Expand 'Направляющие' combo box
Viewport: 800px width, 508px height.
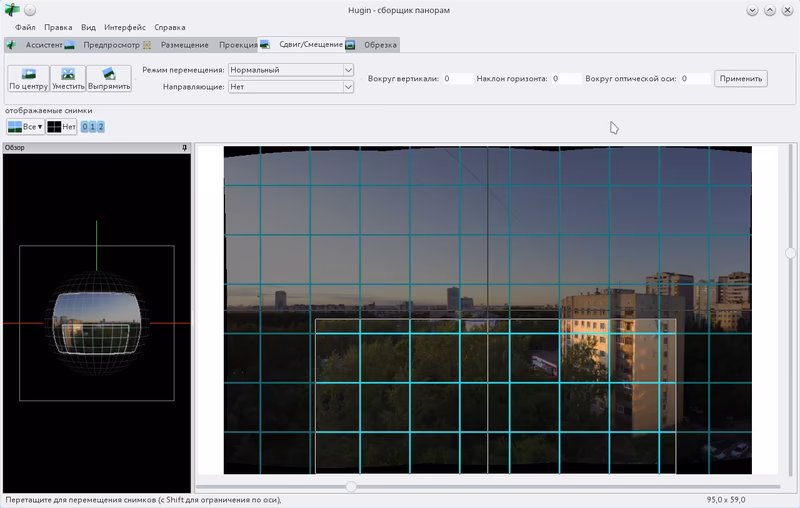coord(291,87)
